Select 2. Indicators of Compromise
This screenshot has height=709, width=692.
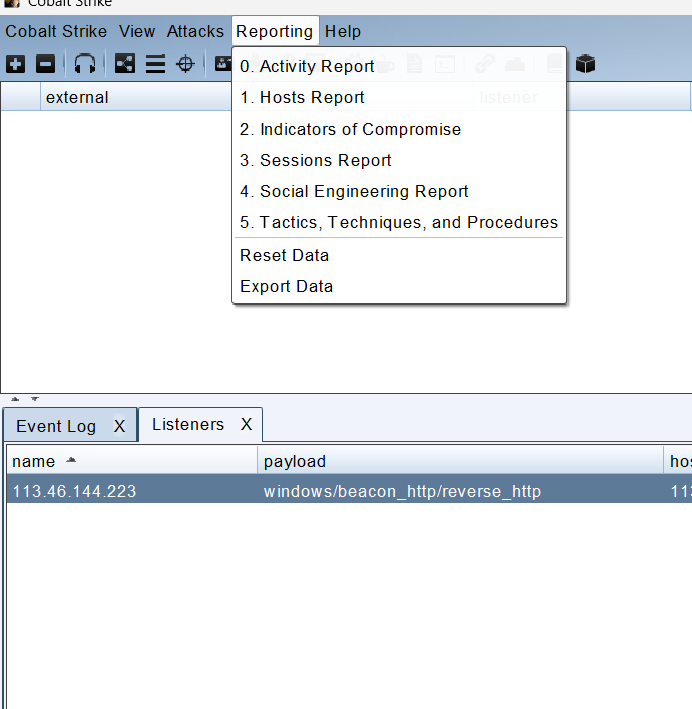point(399,129)
